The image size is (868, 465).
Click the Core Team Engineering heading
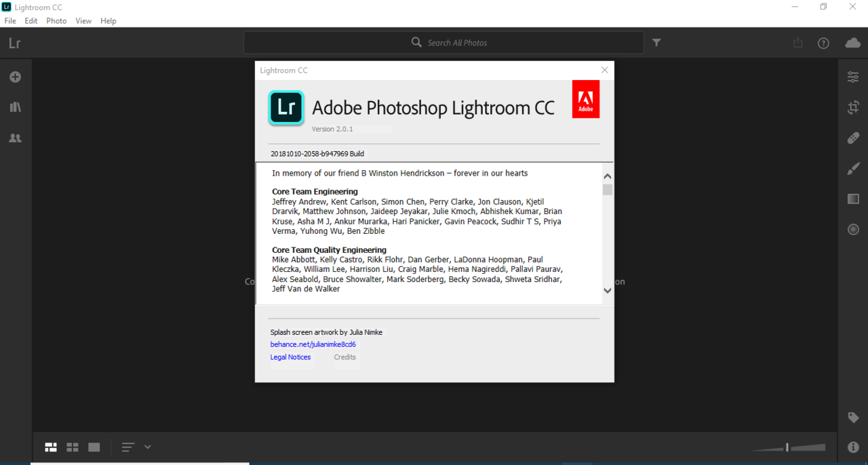pyautogui.click(x=315, y=192)
